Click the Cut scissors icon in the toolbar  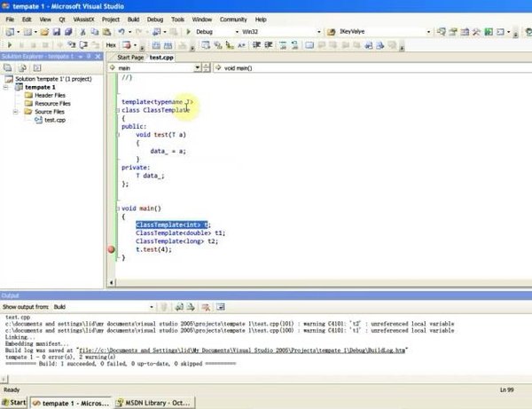tap(83, 32)
